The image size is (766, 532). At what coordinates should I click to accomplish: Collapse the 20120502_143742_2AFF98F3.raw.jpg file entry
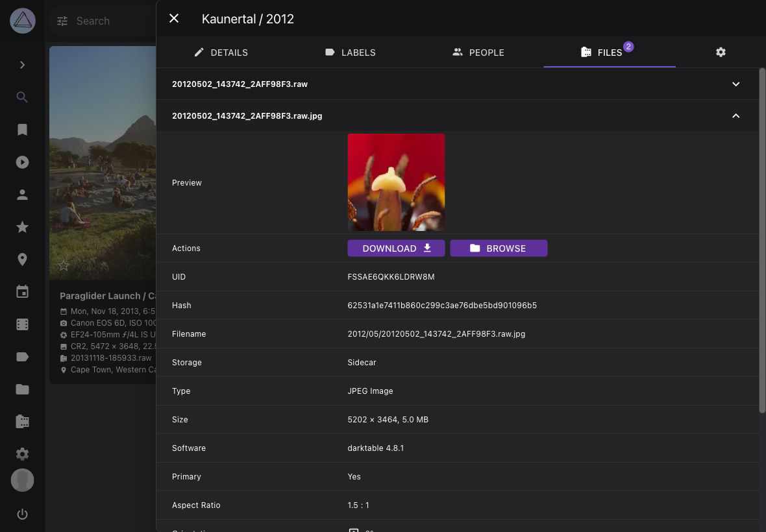pyautogui.click(x=735, y=115)
